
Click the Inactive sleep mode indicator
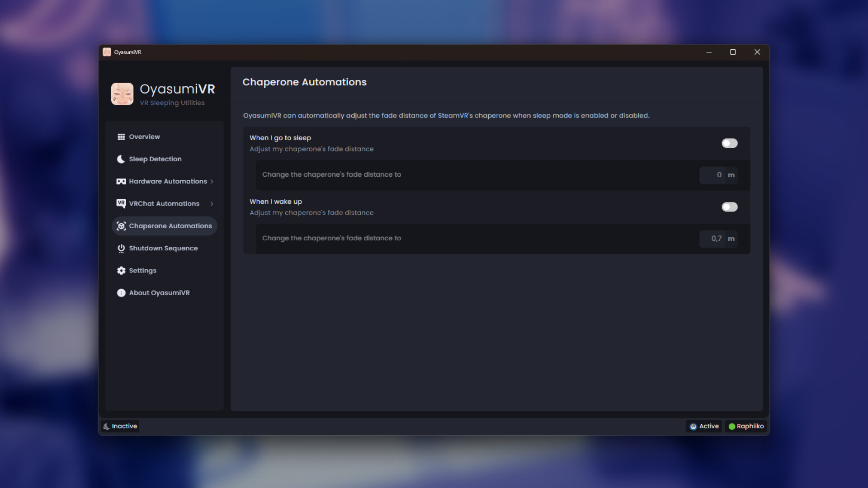click(x=120, y=426)
